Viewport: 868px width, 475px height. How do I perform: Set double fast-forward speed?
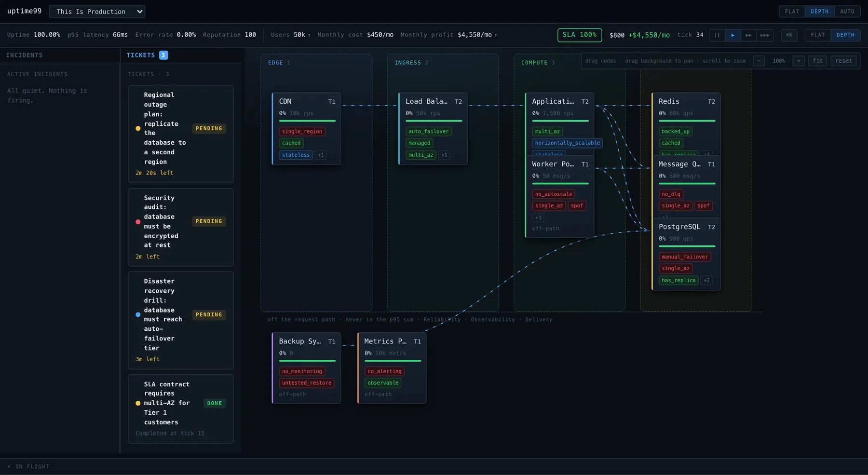[748, 35]
